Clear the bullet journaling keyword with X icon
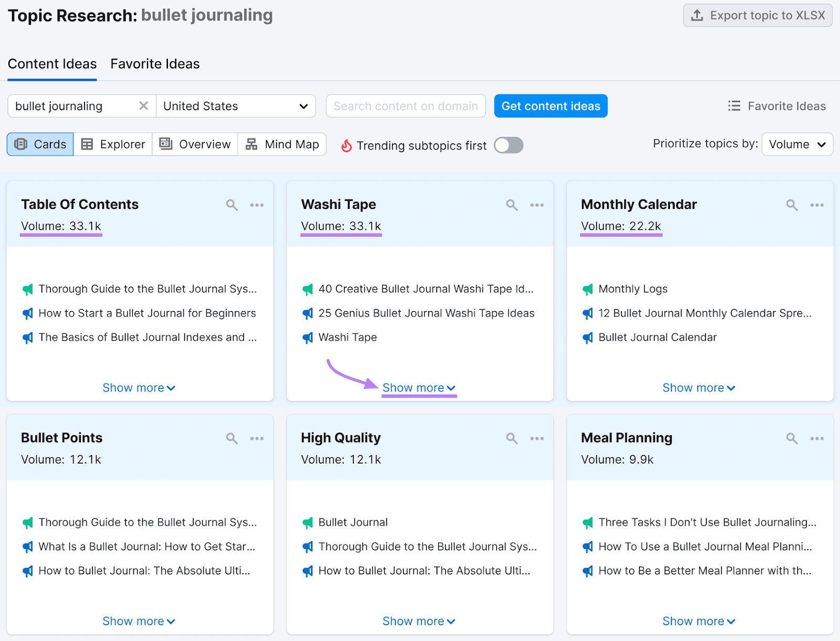 tap(143, 106)
